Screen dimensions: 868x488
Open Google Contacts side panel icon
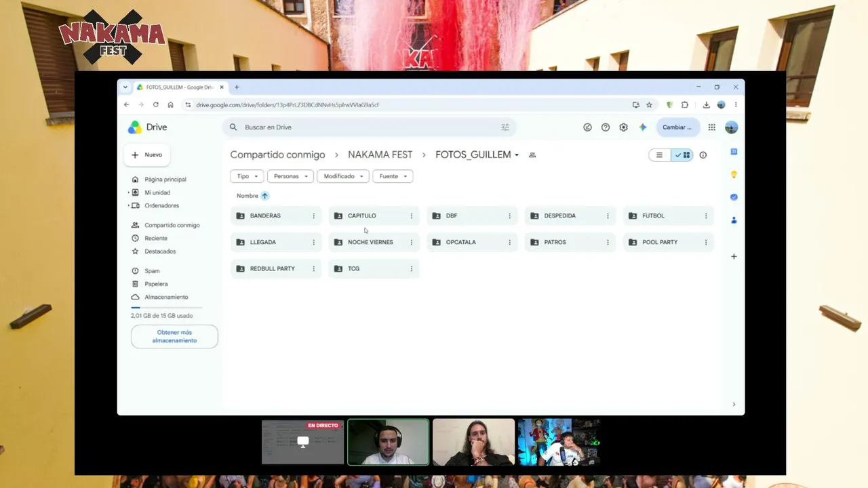[734, 220]
